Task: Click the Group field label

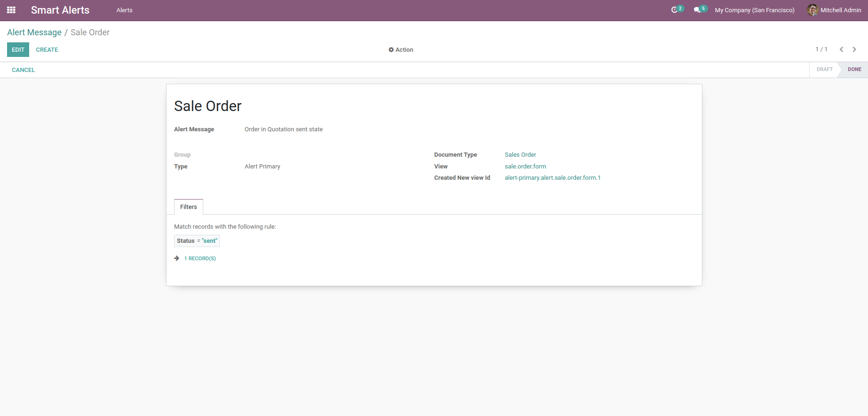Action: point(183,155)
